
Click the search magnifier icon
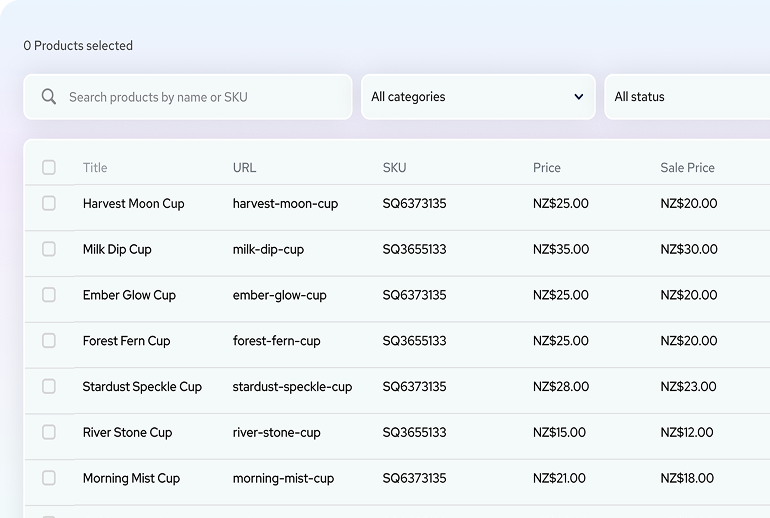click(x=48, y=97)
